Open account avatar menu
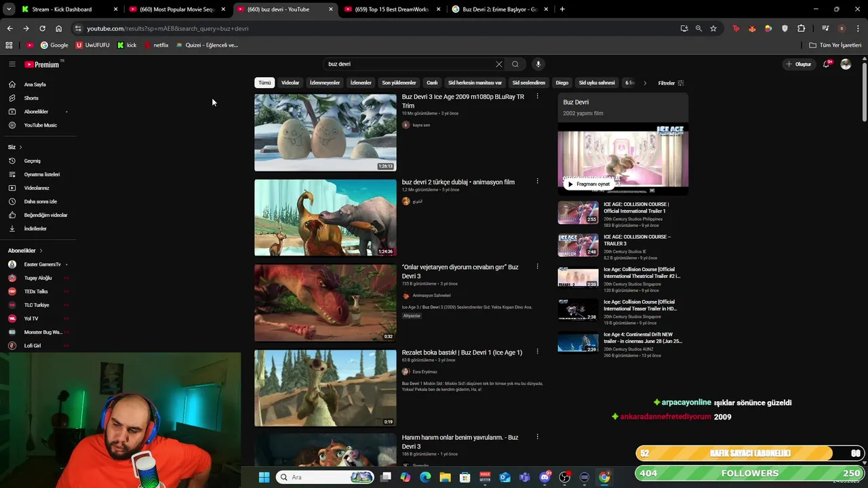This screenshot has height=488, width=868. [x=846, y=64]
